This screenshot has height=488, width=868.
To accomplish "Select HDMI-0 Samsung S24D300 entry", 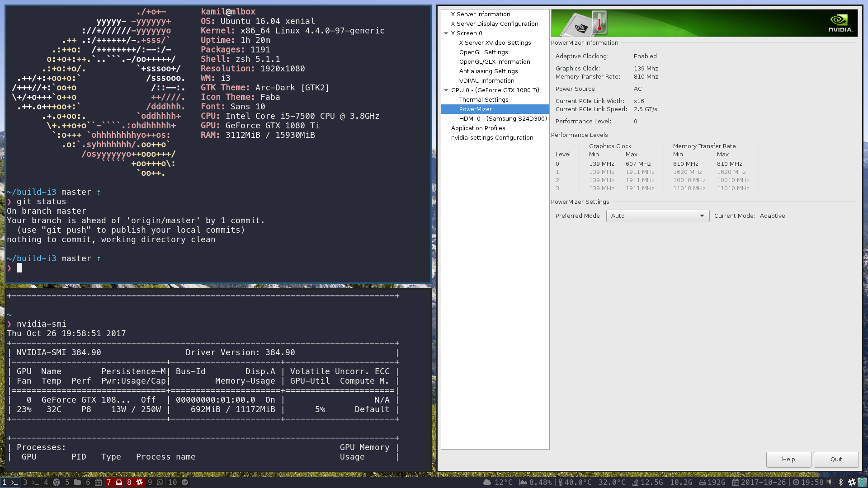I will point(503,119).
